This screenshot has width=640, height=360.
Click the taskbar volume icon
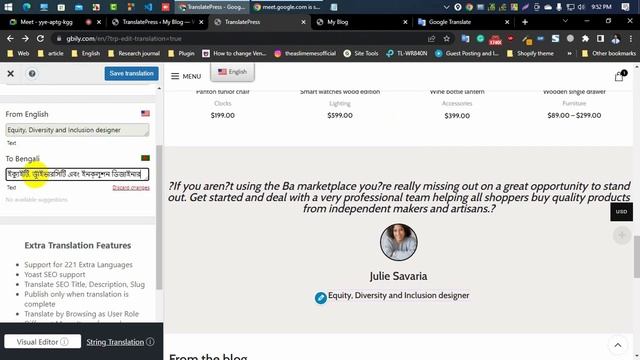(581, 7)
